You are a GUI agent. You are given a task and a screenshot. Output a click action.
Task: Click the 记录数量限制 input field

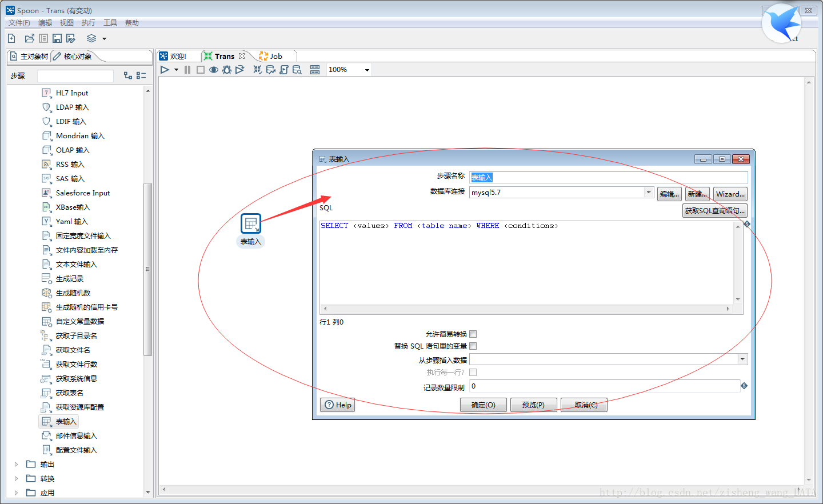[605, 386]
